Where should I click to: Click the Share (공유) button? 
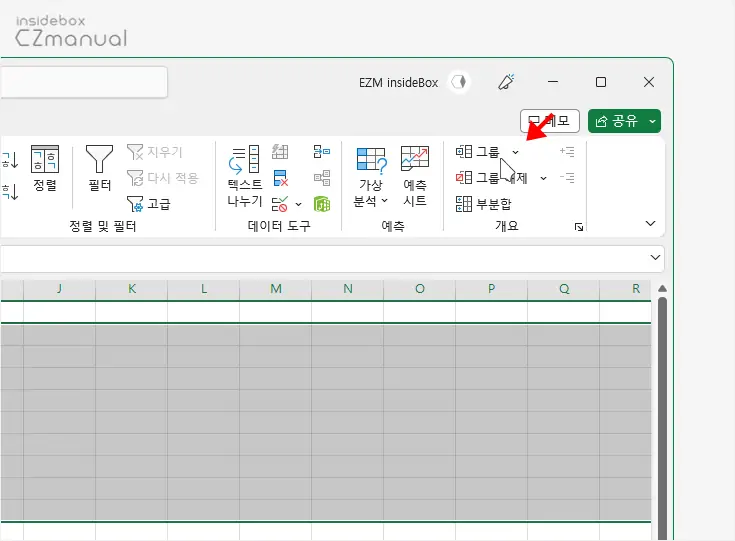(x=616, y=121)
